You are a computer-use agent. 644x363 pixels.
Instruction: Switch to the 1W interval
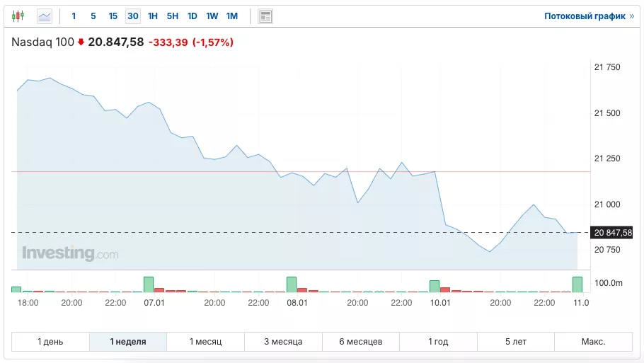[x=212, y=16]
